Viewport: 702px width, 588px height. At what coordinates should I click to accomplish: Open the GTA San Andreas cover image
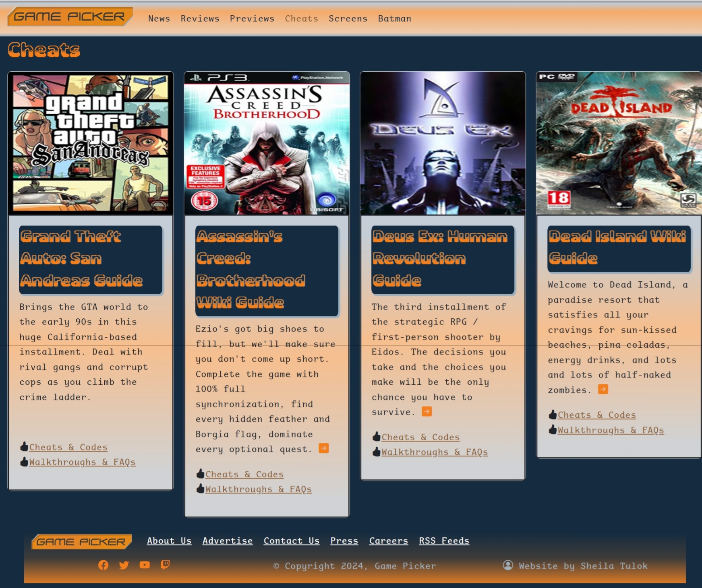pos(91,143)
